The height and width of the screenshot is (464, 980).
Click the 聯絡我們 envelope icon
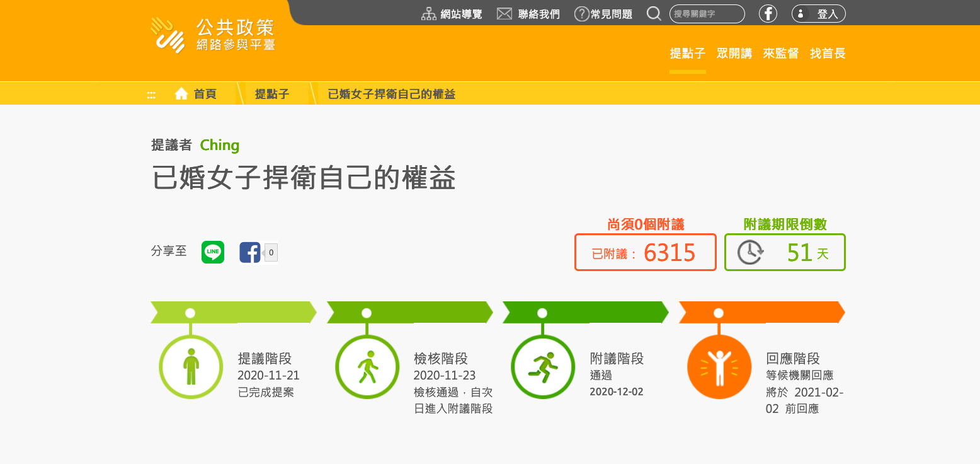pos(504,14)
